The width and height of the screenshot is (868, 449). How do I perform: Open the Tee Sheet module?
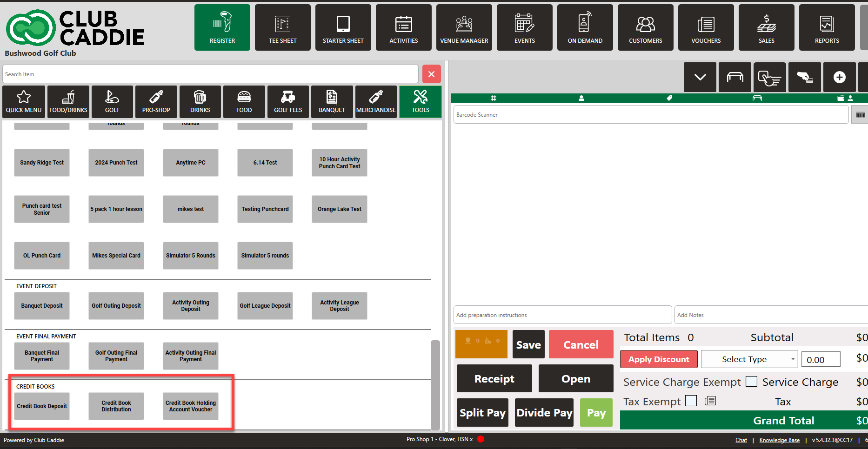282,27
